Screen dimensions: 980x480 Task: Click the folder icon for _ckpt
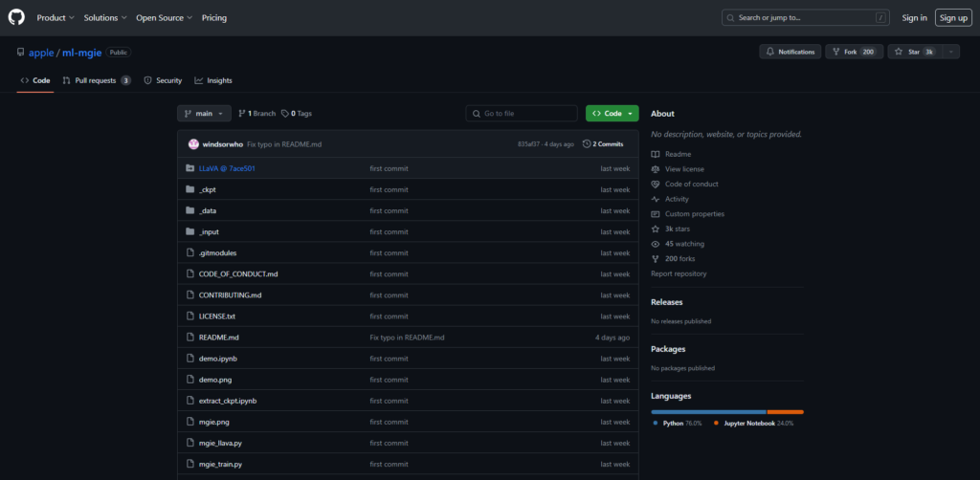pos(190,189)
